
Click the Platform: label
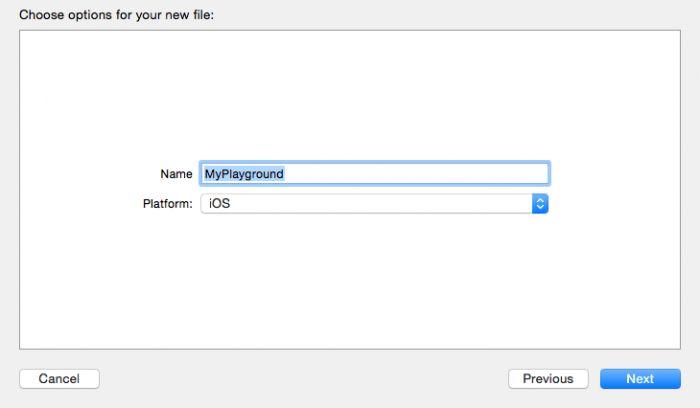coord(167,204)
